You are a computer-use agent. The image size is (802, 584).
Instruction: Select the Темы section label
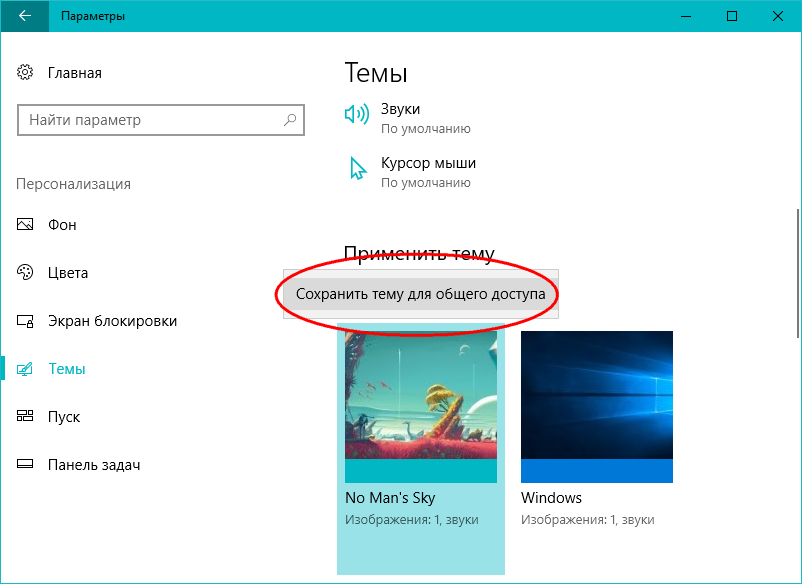coord(66,369)
